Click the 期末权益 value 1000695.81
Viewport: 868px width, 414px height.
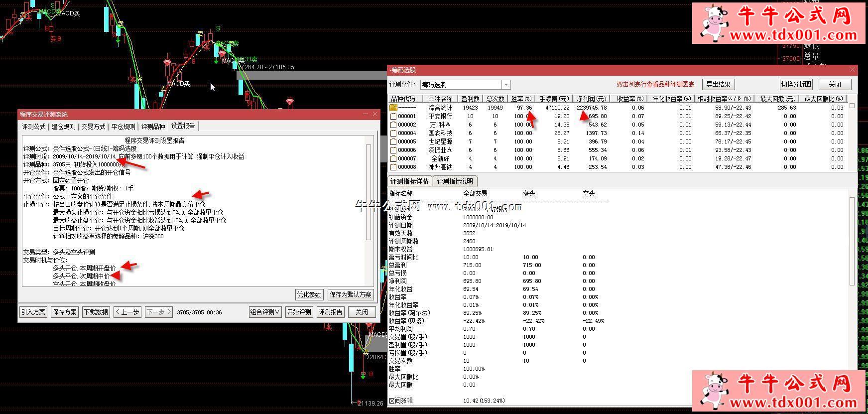pos(478,249)
